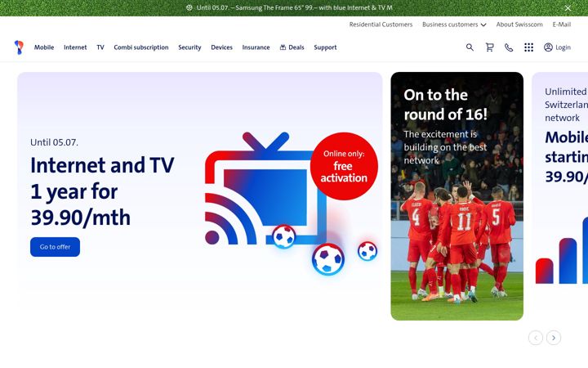Screen dimensions: 588x368
Task: Click the free activation red badge
Action: coord(344,166)
